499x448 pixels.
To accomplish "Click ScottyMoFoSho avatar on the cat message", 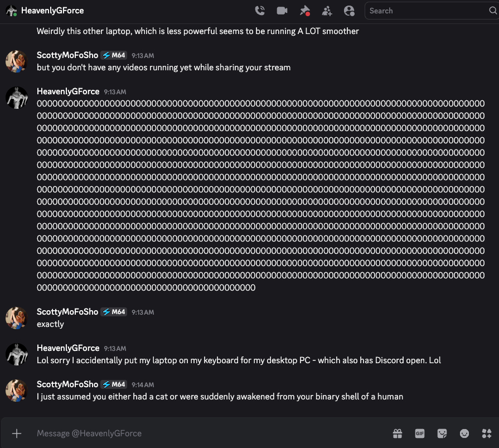I will 17,391.
